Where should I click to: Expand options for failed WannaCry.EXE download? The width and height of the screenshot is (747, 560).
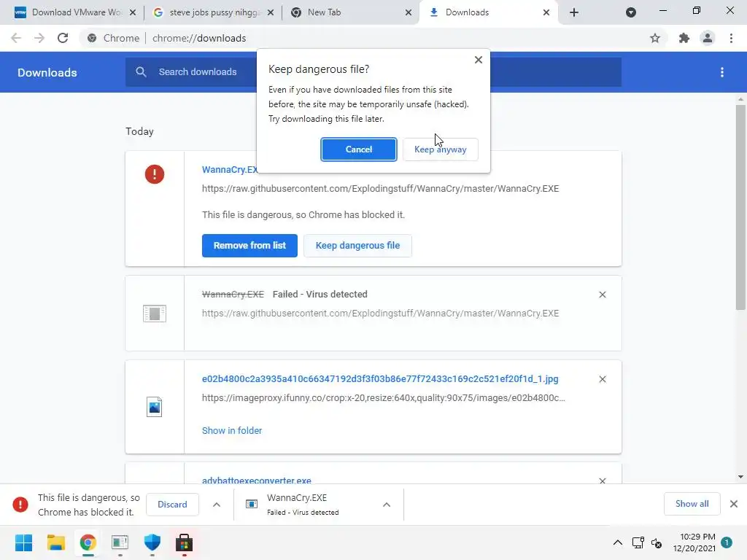pyautogui.click(x=387, y=505)
